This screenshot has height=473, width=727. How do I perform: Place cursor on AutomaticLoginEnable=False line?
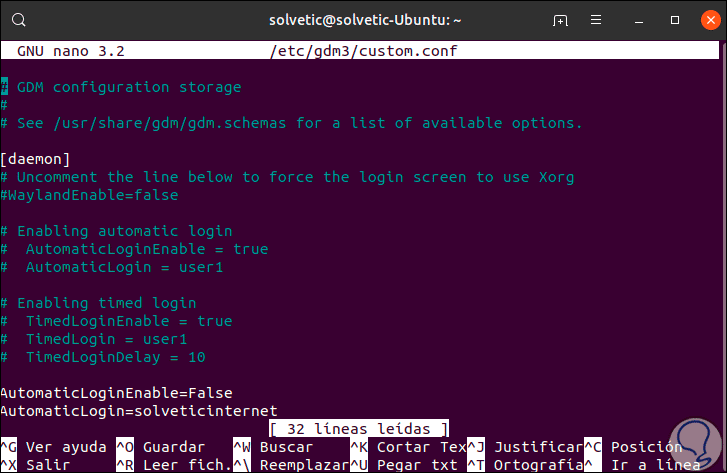pyautogui.click(x=117, y=393)
